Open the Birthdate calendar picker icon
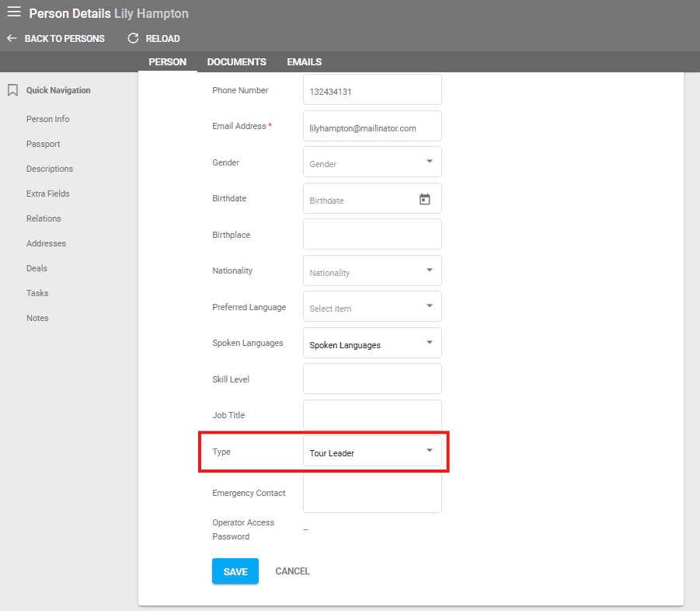 (x=425, y=199)
